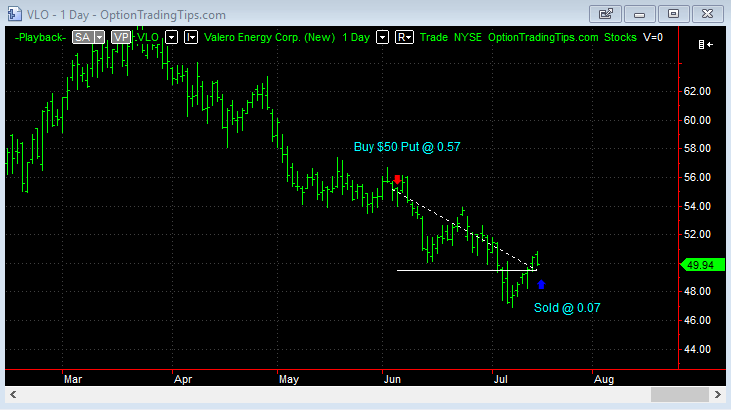Screen dimensions: 731x410
Task: Click the dashed white trend line
Action: (x=464, y=228)
